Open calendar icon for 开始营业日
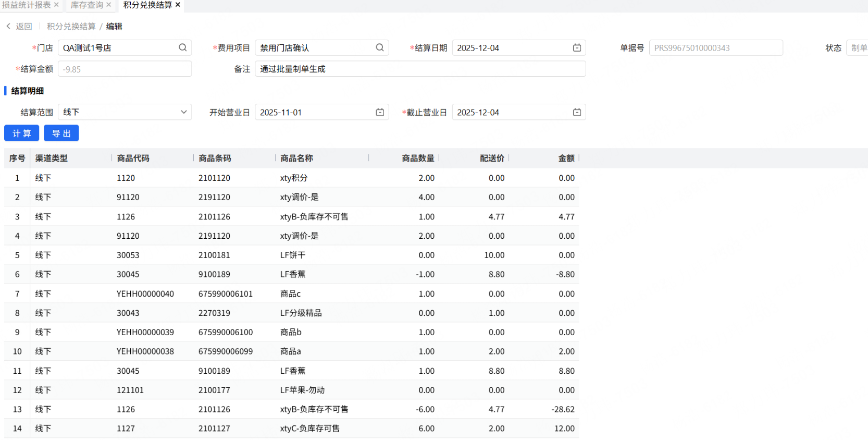Image resolution: width=868 pixels, height=440 pixels. (380, 112)
